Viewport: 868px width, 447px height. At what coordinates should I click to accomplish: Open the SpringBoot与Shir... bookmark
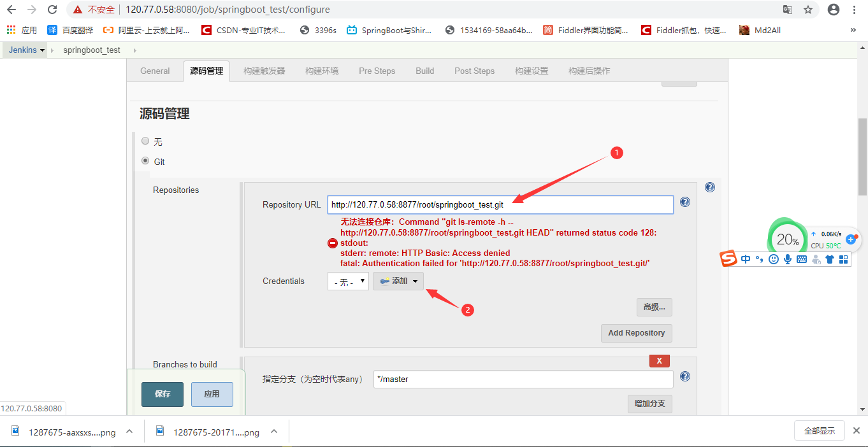(389, 30)
